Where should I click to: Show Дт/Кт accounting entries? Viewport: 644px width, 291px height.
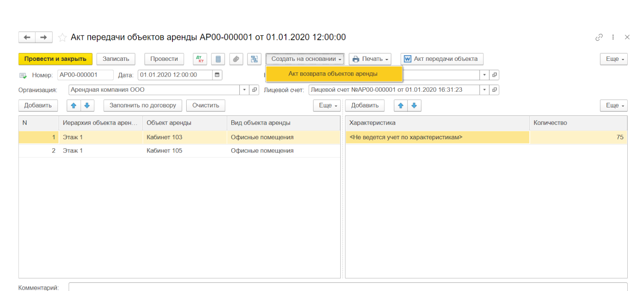click(x=200, y=59)
